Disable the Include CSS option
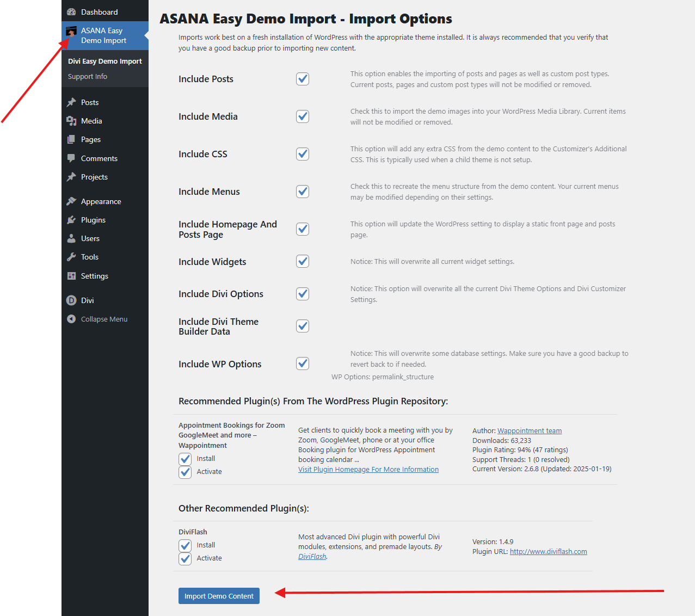 tap(303, 154)
